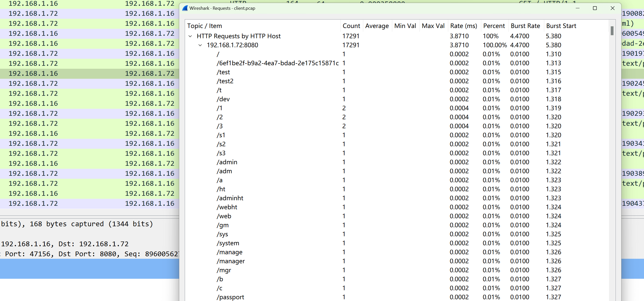Select the '/' root path row
Image resolution: width=644 pixels, height=301 pixels.
point(397,54)
